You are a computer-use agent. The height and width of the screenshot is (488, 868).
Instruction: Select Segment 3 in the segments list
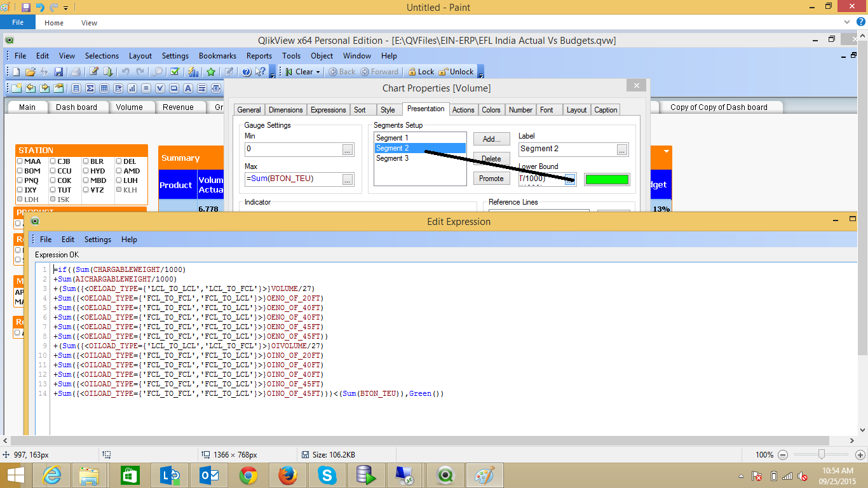click(392, 158)
